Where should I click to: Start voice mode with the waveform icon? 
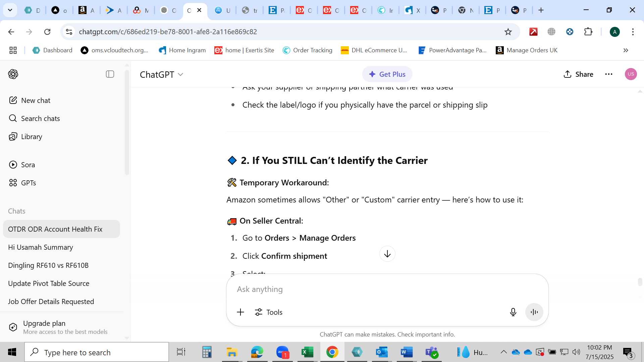(x=534, y=312)
